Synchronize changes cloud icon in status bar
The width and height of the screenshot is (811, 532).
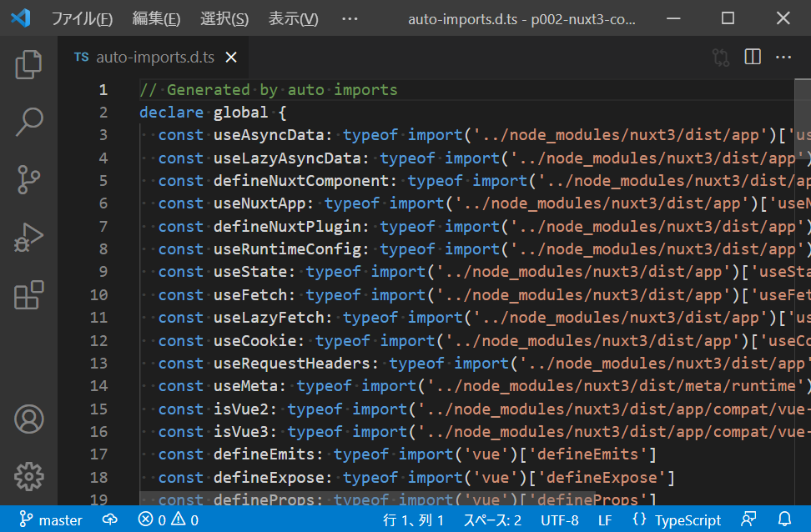[109, 519]
